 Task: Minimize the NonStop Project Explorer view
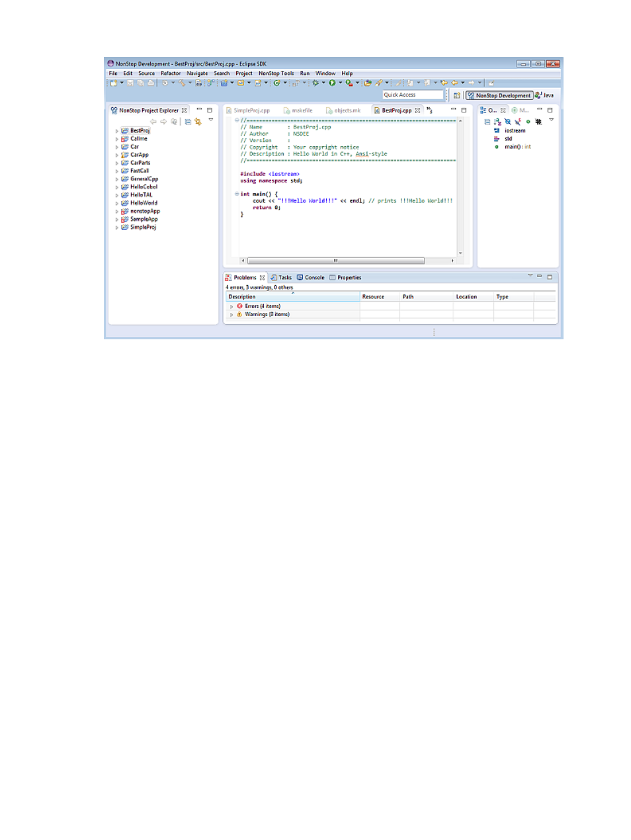coord(199,110)
